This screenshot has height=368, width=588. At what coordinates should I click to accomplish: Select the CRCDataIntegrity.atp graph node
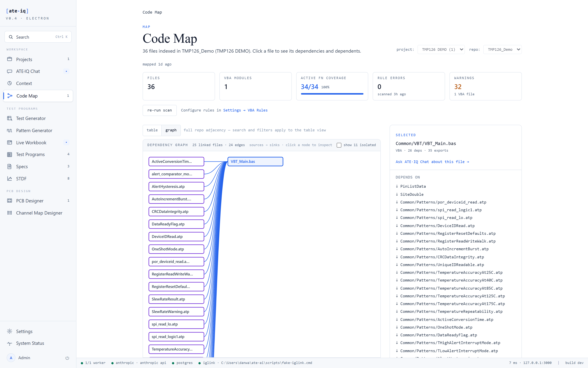click(x=176, y=211)
